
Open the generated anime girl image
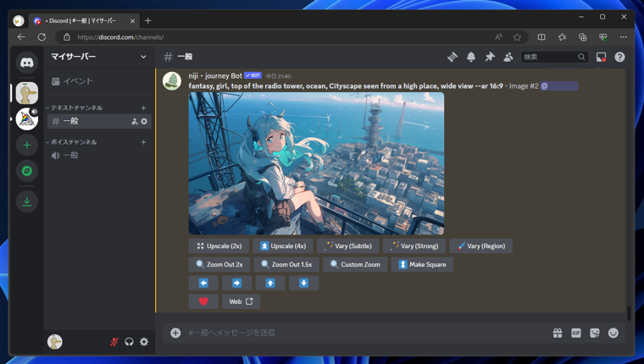point(316,163)
